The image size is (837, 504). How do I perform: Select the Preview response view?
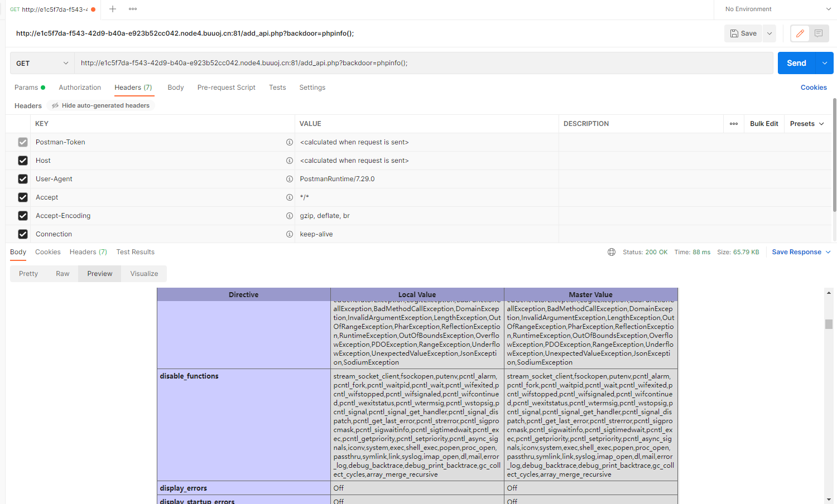click(x=100, y=274)
